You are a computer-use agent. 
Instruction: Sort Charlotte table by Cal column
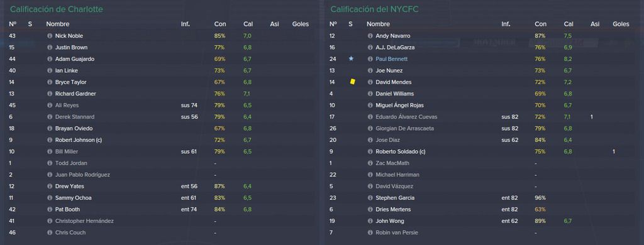pyautogui.click(x=248, y=24)
